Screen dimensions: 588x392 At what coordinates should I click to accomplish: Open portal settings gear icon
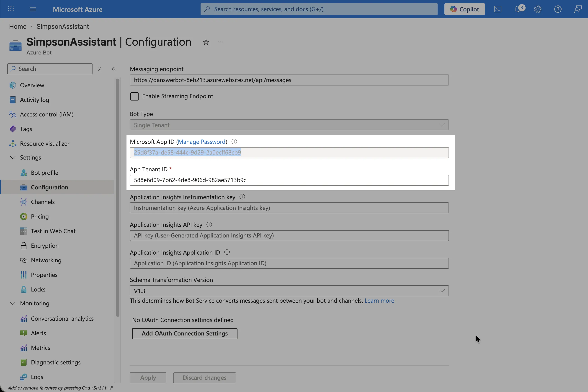pyautogui.click(x=538, y=9)
